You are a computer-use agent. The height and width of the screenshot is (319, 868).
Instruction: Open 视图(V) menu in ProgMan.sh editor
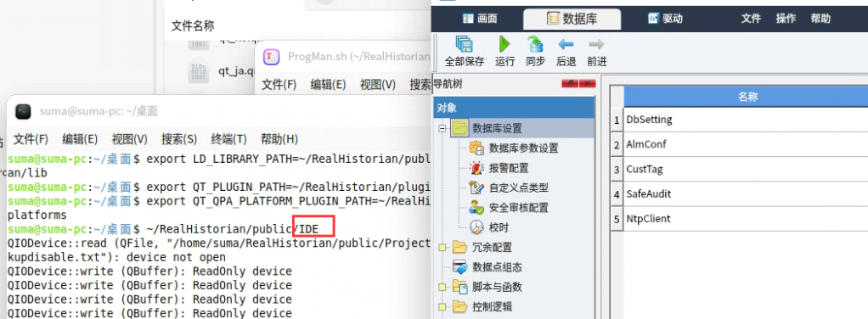point(378,85)
